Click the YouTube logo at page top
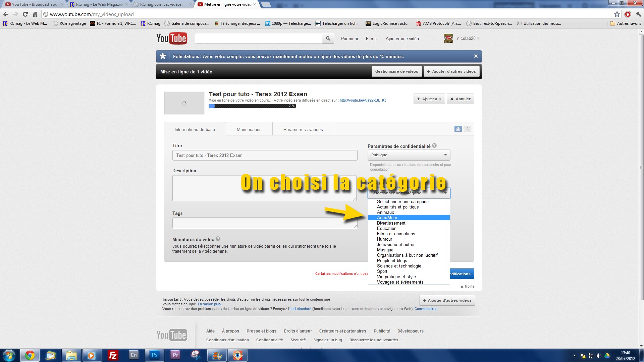This screenshot has width=644, height=362. pyautogui.click(x=171, y=39)
